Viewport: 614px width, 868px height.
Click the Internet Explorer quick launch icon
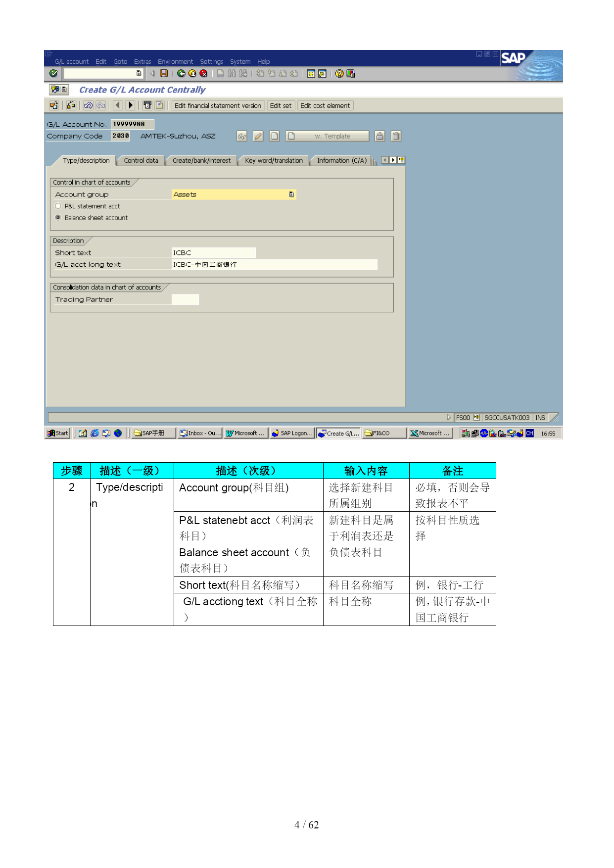click(x=94, y=433)
